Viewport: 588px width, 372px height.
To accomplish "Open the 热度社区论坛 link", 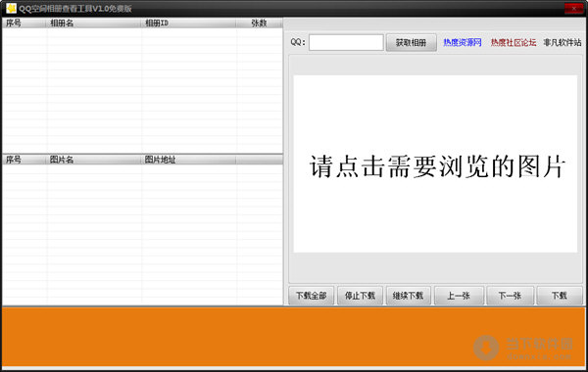I will (x=514, y=42).
